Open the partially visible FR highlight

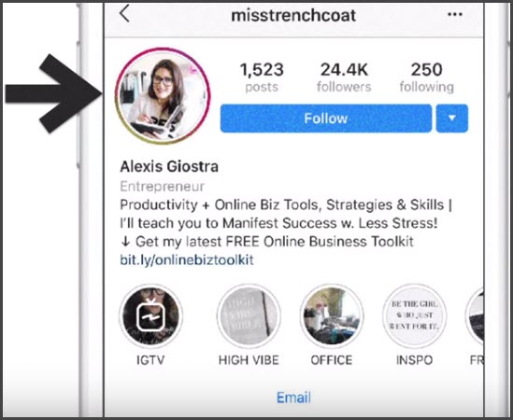coord(475,315)
